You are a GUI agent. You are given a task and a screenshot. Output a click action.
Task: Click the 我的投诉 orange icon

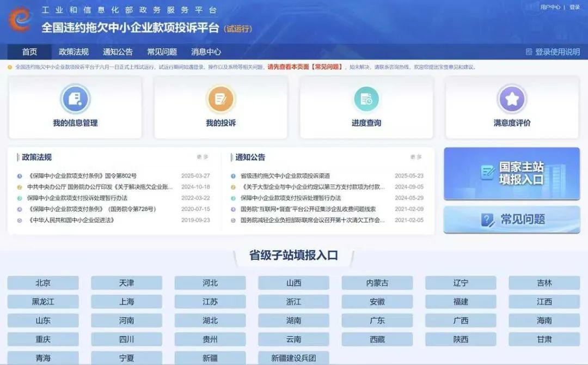(220, 99)
